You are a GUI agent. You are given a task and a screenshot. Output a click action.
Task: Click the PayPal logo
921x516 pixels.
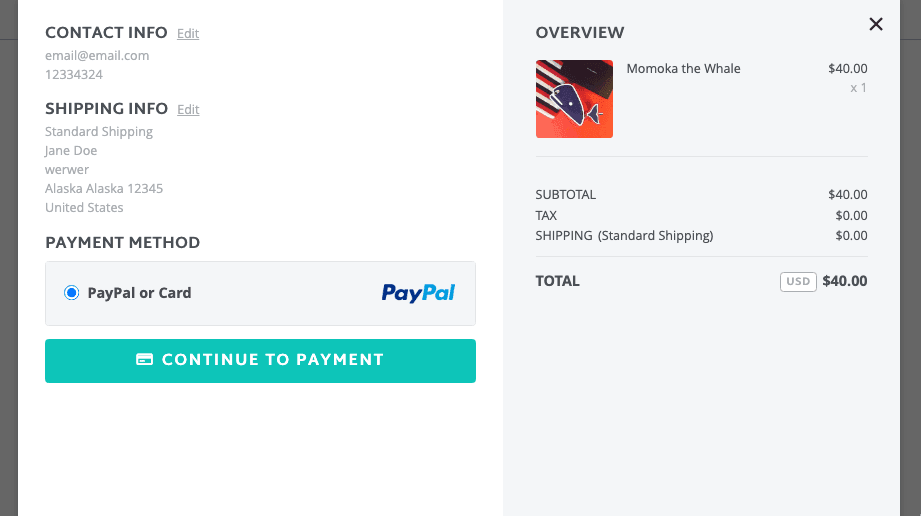(418, 293)
